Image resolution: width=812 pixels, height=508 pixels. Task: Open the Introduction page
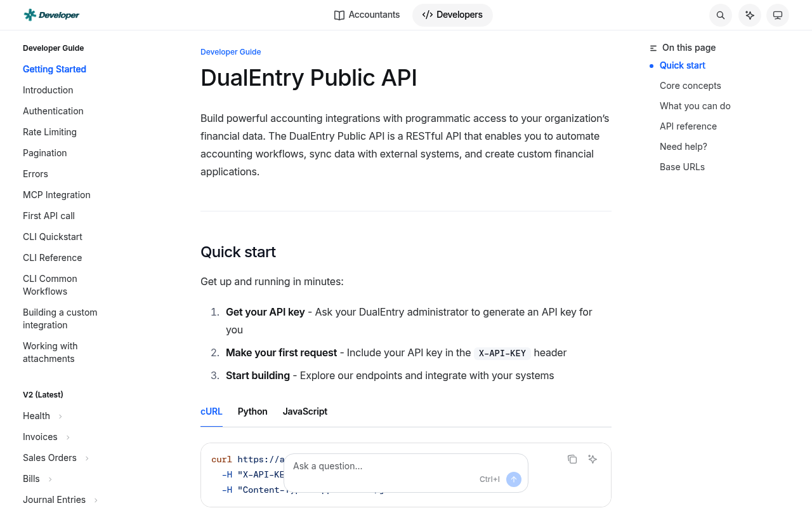pos(48,90)
